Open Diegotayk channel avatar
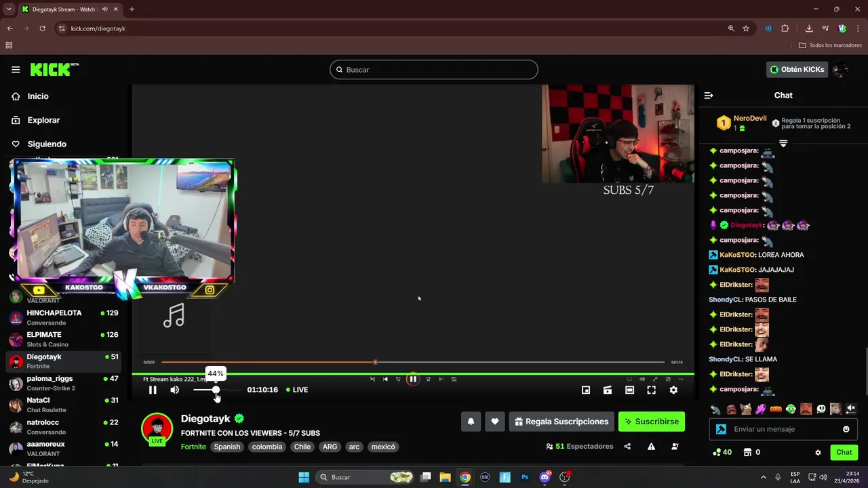Viewport: 868px width, 488px height. click(157, 429)
